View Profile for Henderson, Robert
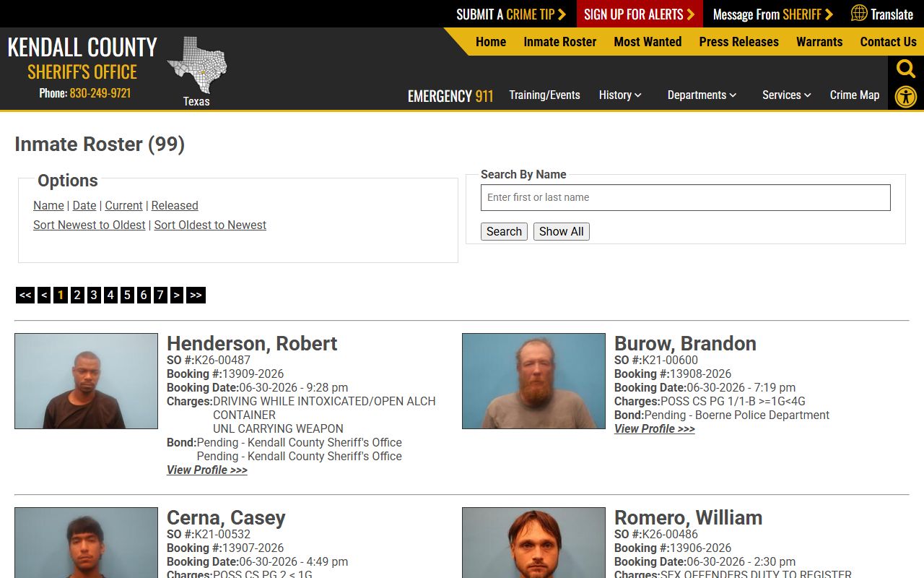 point(207,470)
